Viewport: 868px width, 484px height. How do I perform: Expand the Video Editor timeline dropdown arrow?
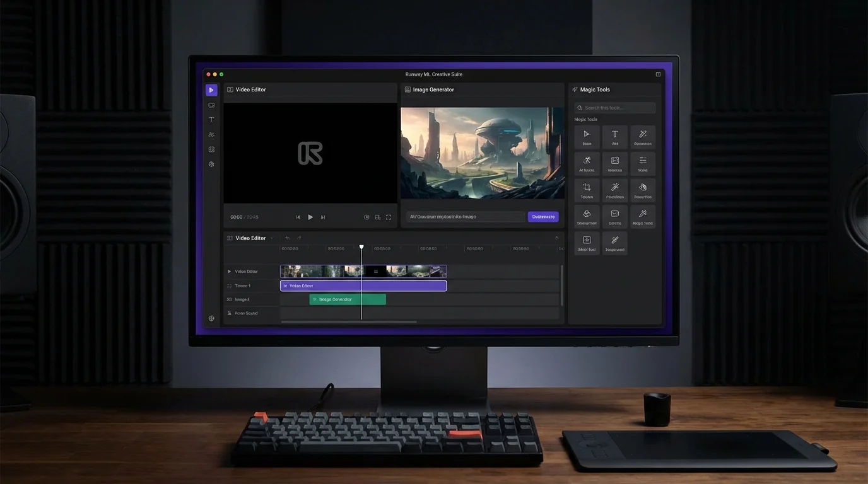pyautogui.click(x=272, y=238)
